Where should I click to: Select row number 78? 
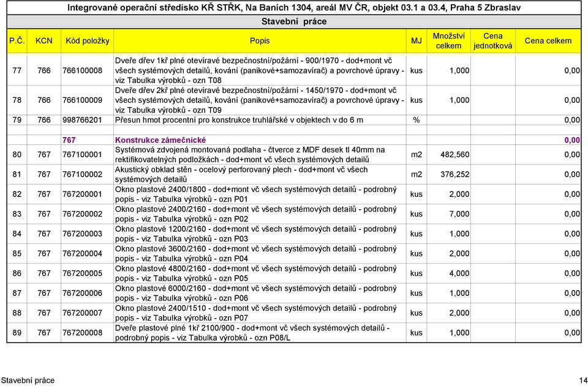(x=17, y=100)
